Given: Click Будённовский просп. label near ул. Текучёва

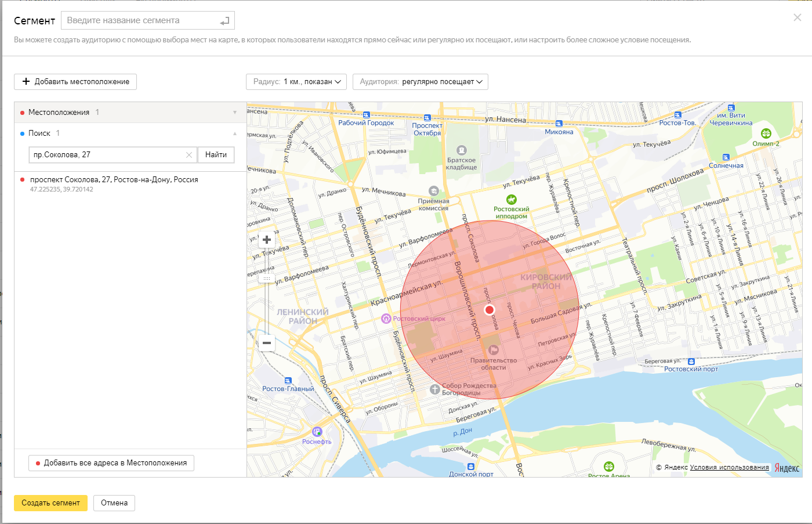Looking at the screenshot, I should [368, 243].
